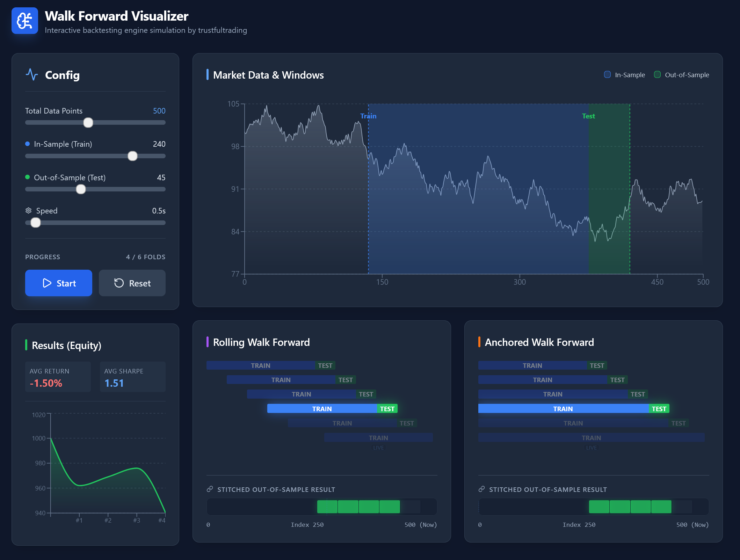Click the Out-of-Sample legend swatch
The height and width of the screenshot is (560, 740).
point(657,74)
